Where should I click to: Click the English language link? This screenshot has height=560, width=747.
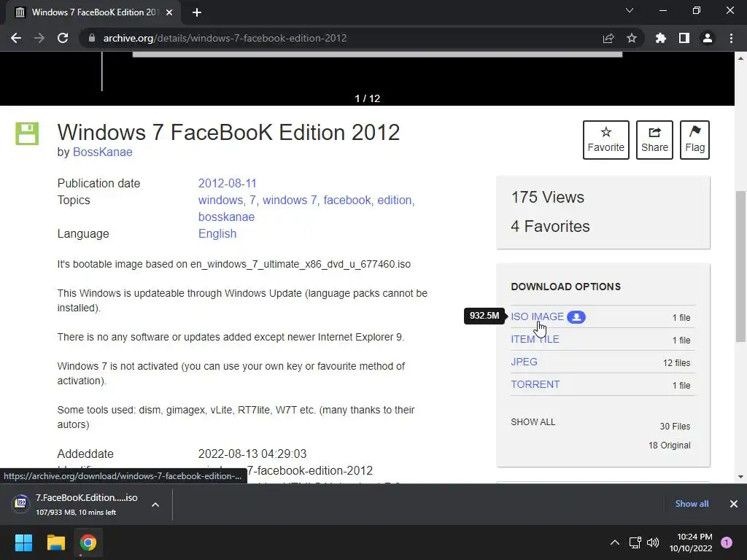click(x=217, y=234)
